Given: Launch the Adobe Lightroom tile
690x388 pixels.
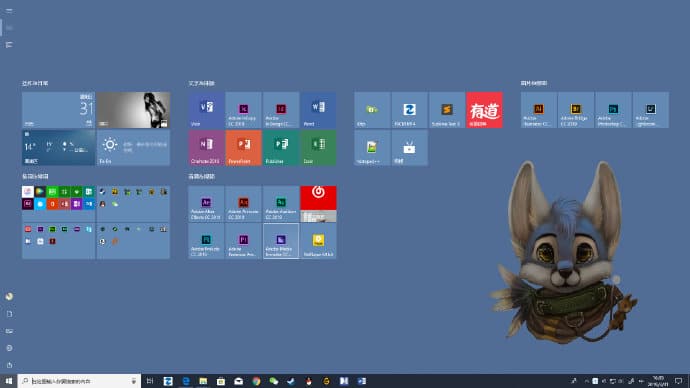Looking at the screenshot, I should [x=651, y=110].
